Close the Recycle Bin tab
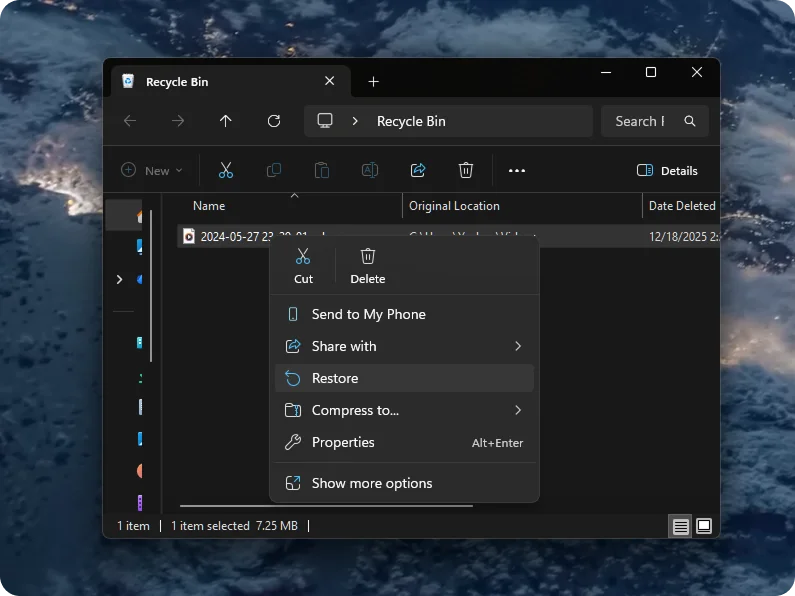795x596 pixels. tap(330, 81)
